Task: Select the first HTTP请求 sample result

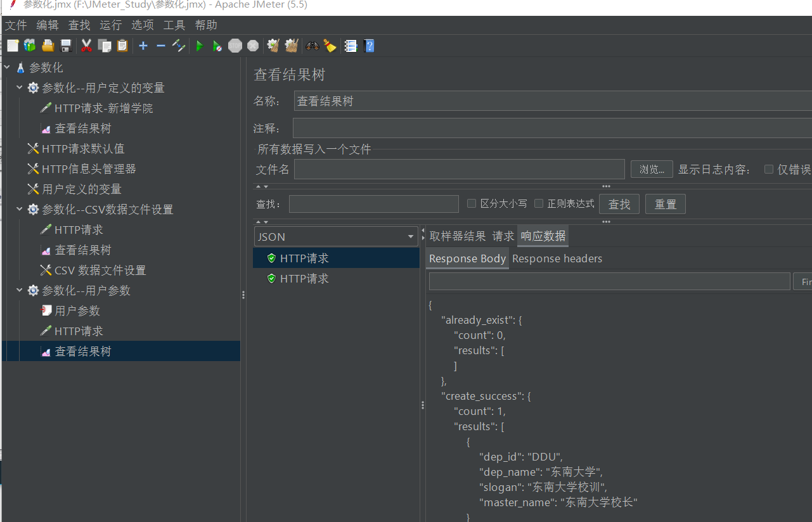Action: click(304, 258)
